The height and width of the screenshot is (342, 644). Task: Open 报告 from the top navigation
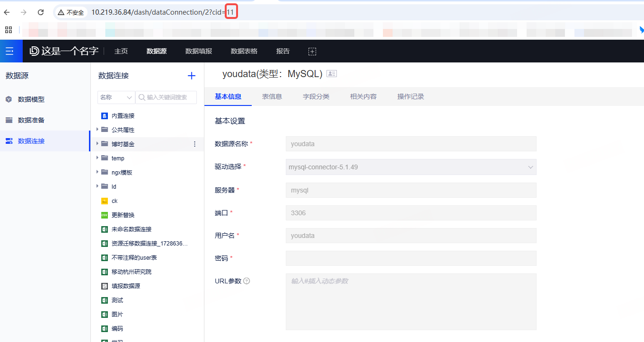click(283, 51)
